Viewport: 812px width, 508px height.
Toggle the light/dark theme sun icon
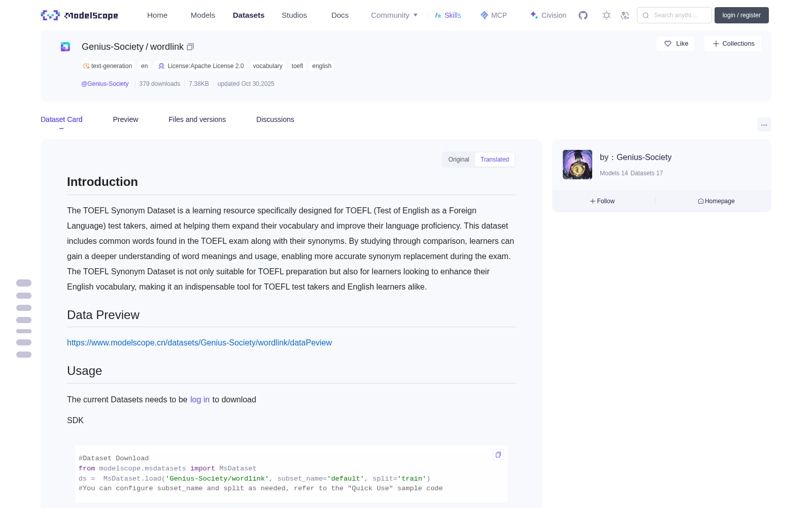(x=606, y=15)
